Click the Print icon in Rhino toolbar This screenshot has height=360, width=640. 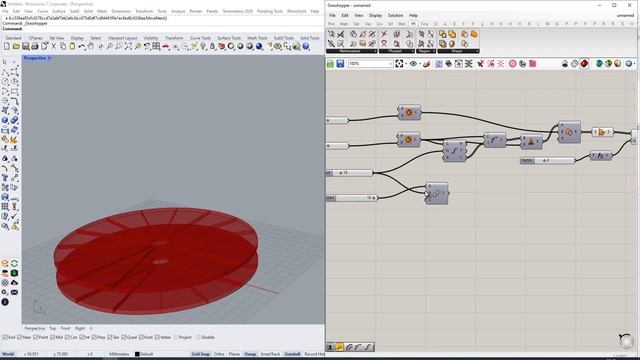point(35,47)
